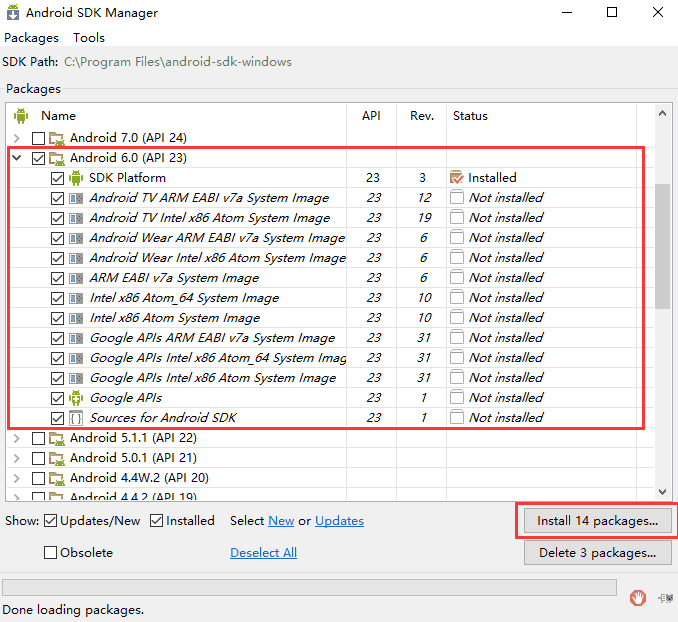This screenshot has width=678, height=622.
Task: Click the Android SDK Manager title bar icon
Action: [13, 12]
